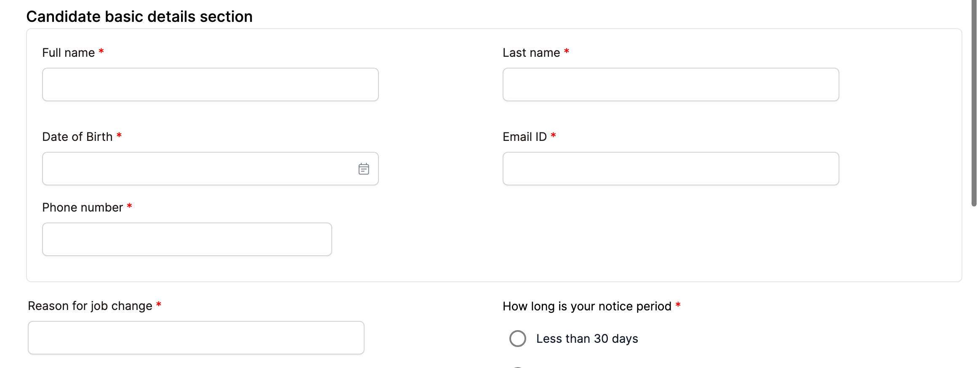Click the Date of Birth label

pyautogui.click(x=77, y=137)
